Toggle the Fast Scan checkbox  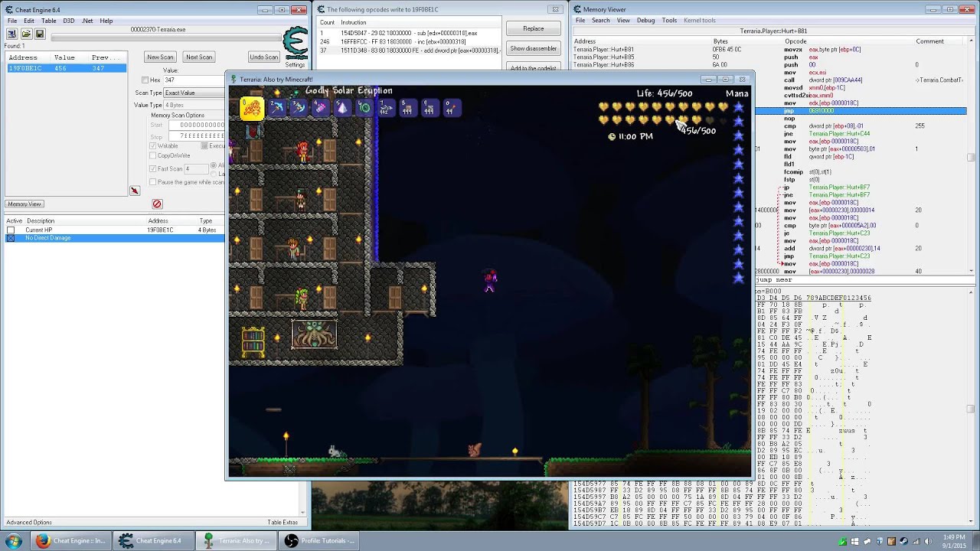pos(153,168)
